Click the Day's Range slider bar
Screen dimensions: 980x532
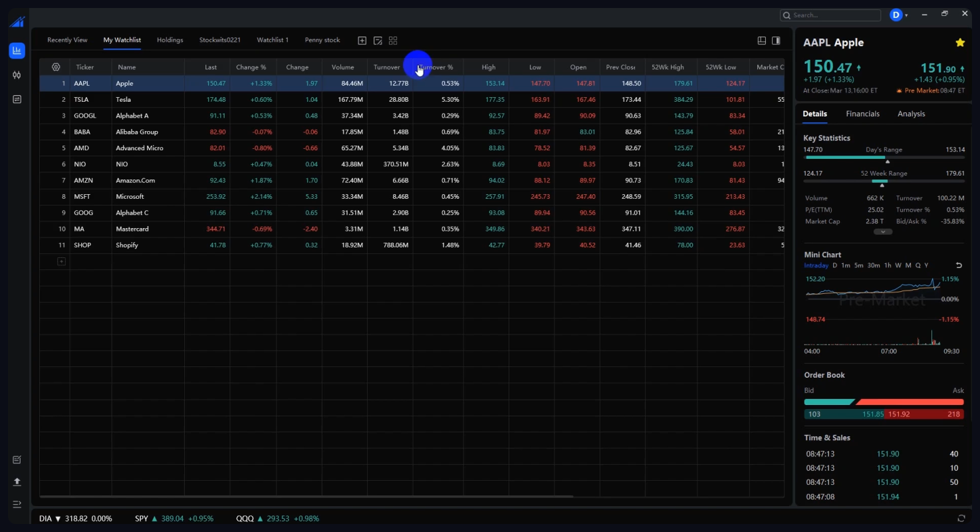click(x=884, y=158)
